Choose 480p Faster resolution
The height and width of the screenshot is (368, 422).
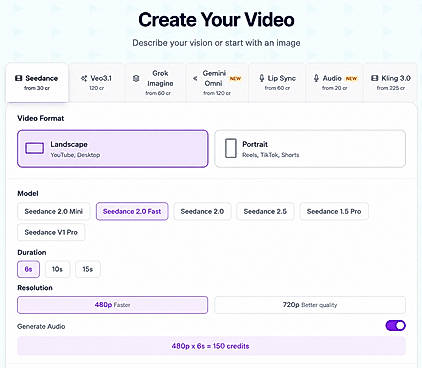(x=113, y=305)
